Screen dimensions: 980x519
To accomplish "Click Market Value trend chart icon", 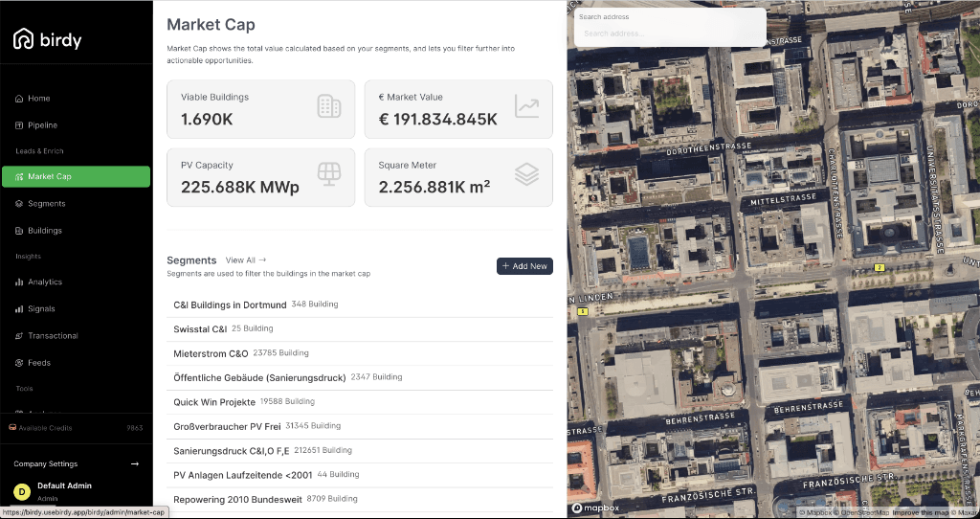I will pos(527,106).
